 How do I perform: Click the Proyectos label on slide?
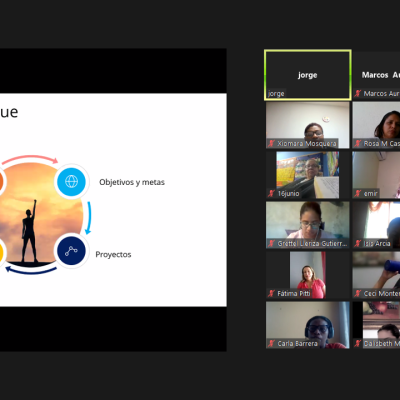pos(113,255)
